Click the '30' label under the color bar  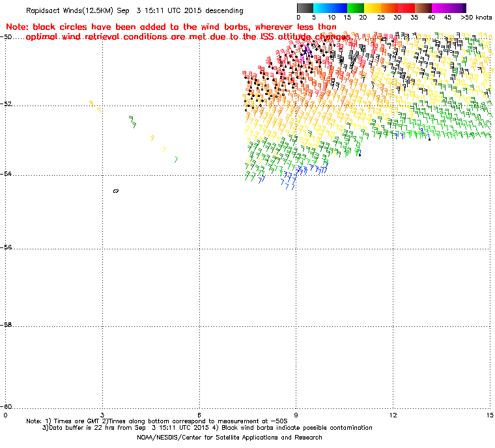(x=397, y=18)
